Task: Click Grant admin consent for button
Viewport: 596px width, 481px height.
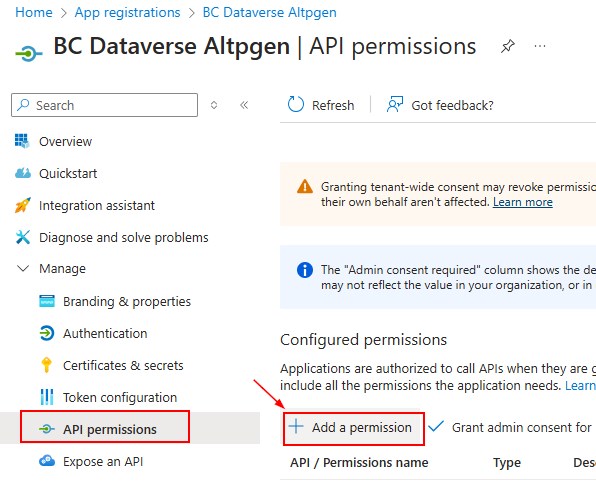Action: point(510,427)
